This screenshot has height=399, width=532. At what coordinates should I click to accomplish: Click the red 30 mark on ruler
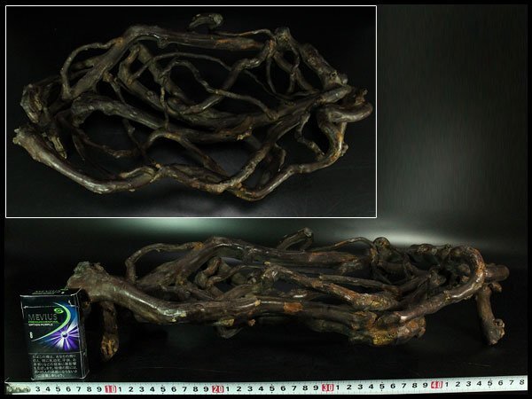327,387
